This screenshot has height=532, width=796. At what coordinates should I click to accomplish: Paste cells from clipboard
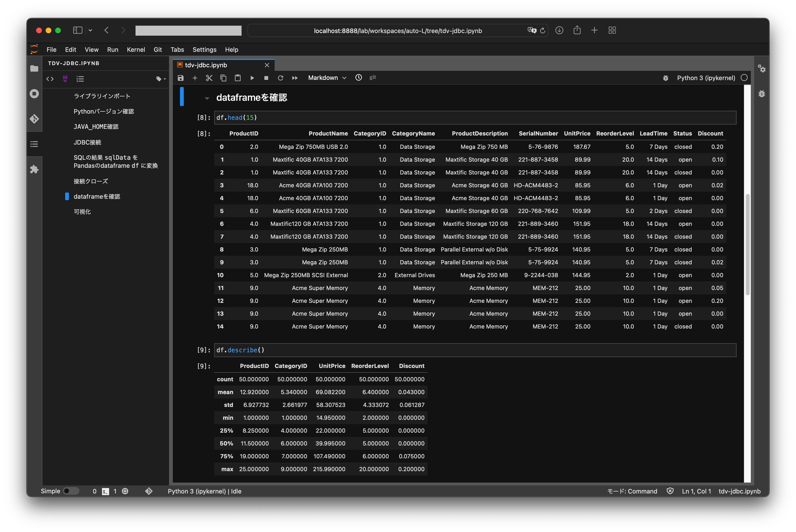[238, 78]
